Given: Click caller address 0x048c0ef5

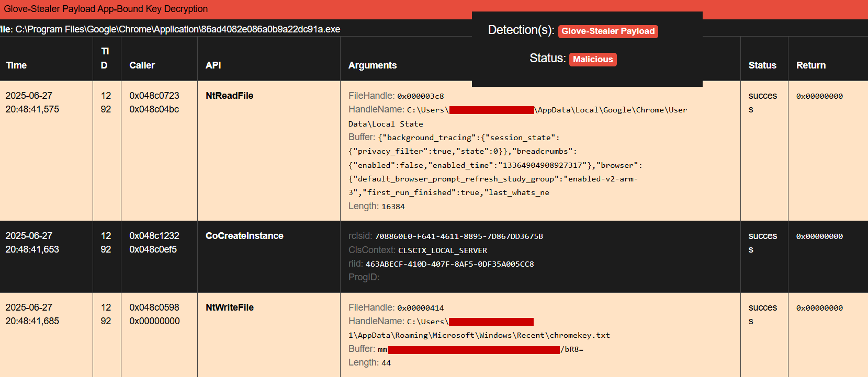Looking at the screenshot, I should pos(153,249).
